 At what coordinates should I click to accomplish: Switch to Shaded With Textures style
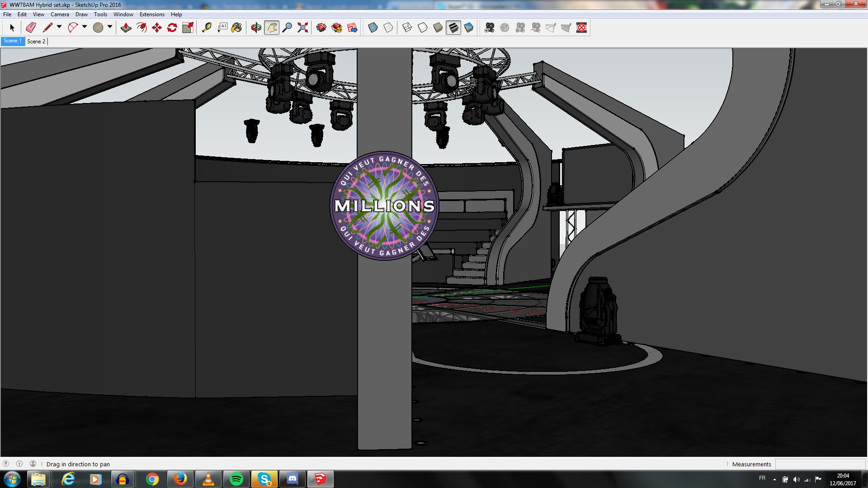453,28
